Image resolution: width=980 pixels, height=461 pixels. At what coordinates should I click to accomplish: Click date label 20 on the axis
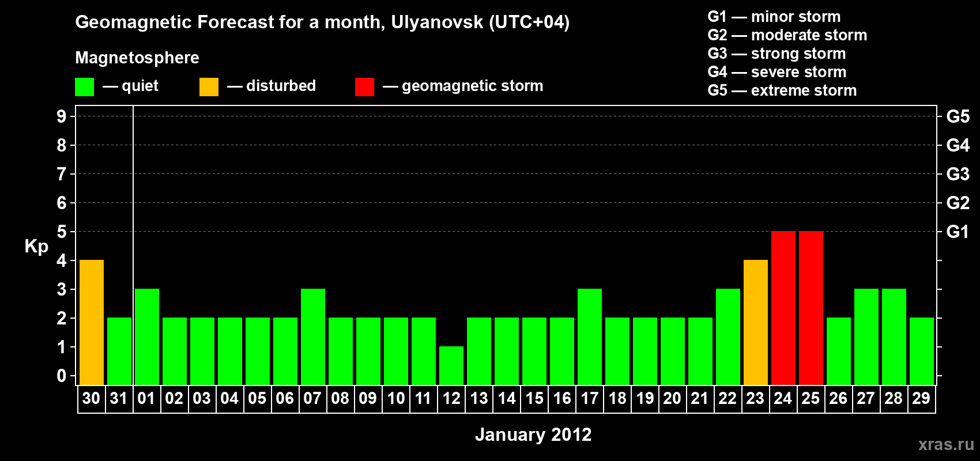click(672, 398)
